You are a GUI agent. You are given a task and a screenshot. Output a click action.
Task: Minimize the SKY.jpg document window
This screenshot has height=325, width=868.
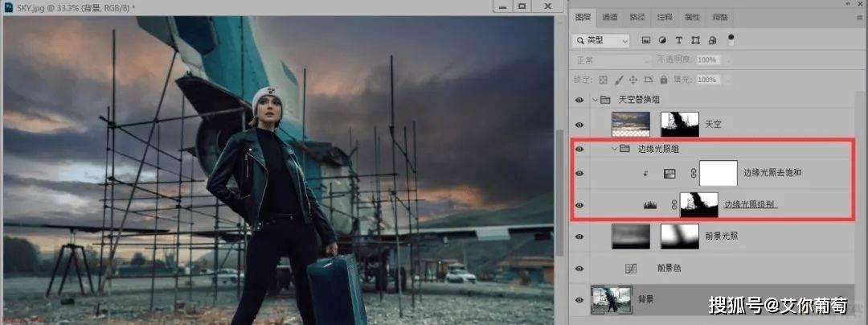[502, 6]
